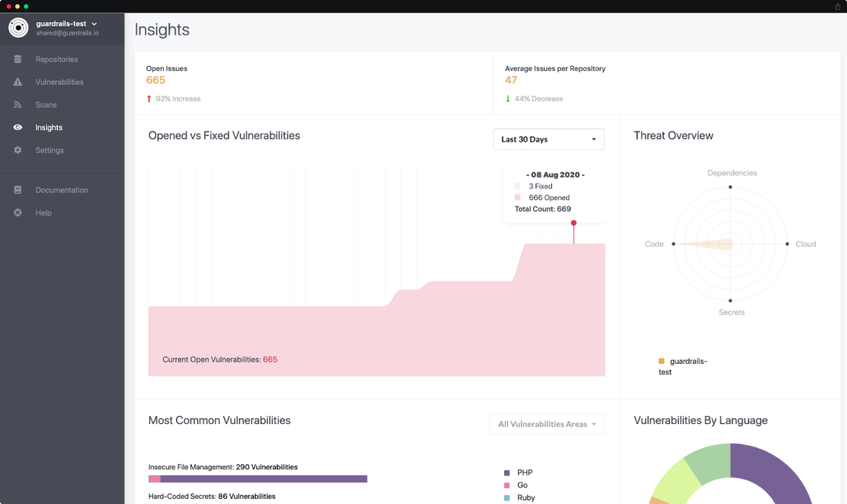
Task: Click the Open Issues 665 metric
Action: [156, 80]
